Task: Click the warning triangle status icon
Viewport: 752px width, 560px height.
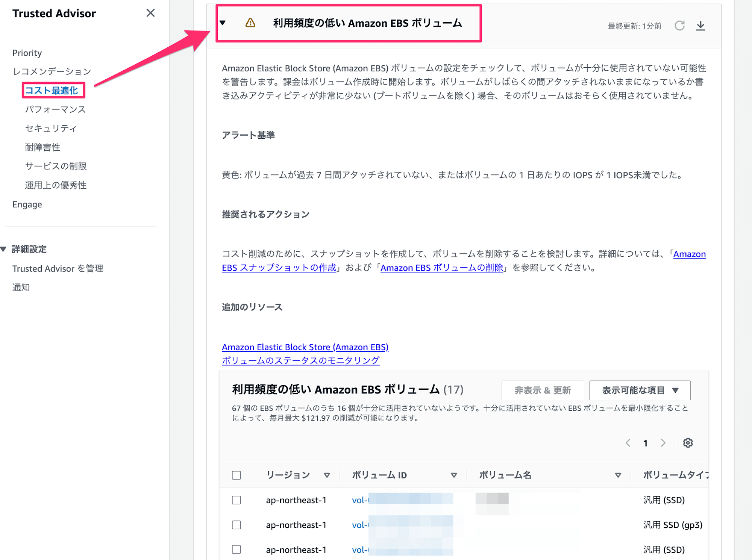Action: coord(250,23)
